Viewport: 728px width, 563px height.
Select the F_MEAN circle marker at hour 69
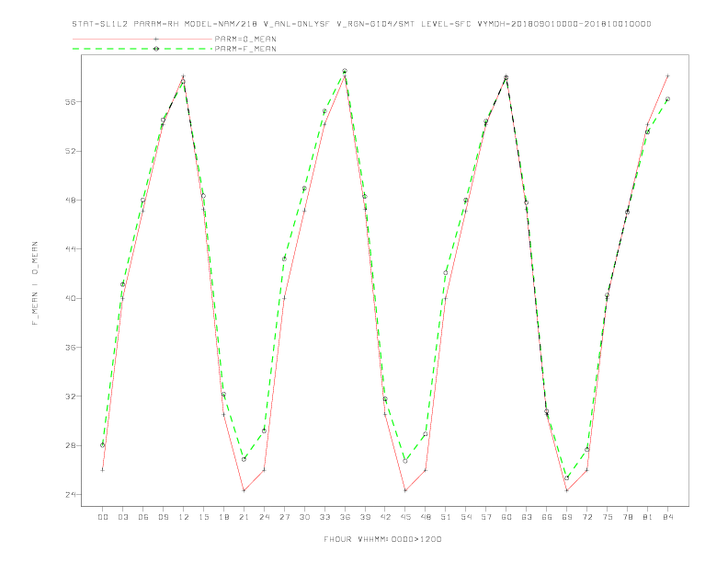coord(567,477)
